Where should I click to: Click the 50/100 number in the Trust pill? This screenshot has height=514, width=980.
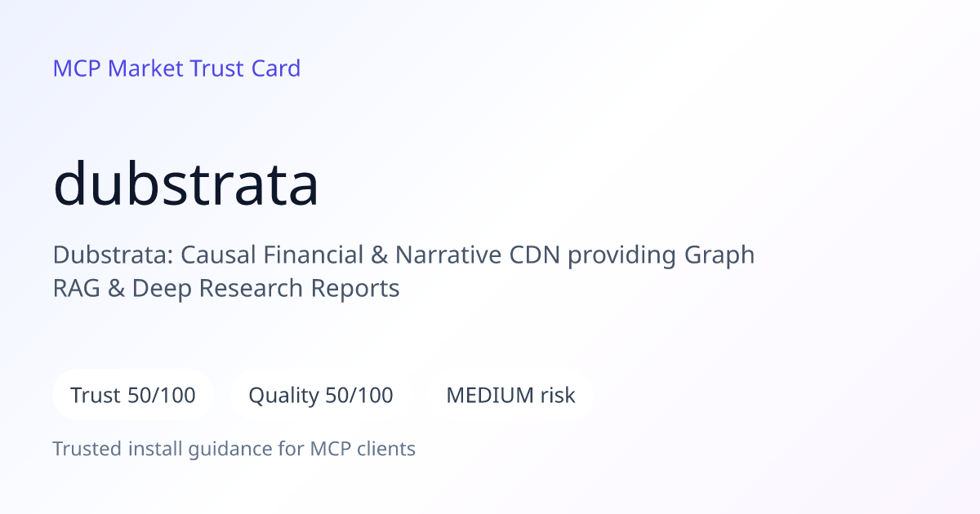tap(162, 396)
